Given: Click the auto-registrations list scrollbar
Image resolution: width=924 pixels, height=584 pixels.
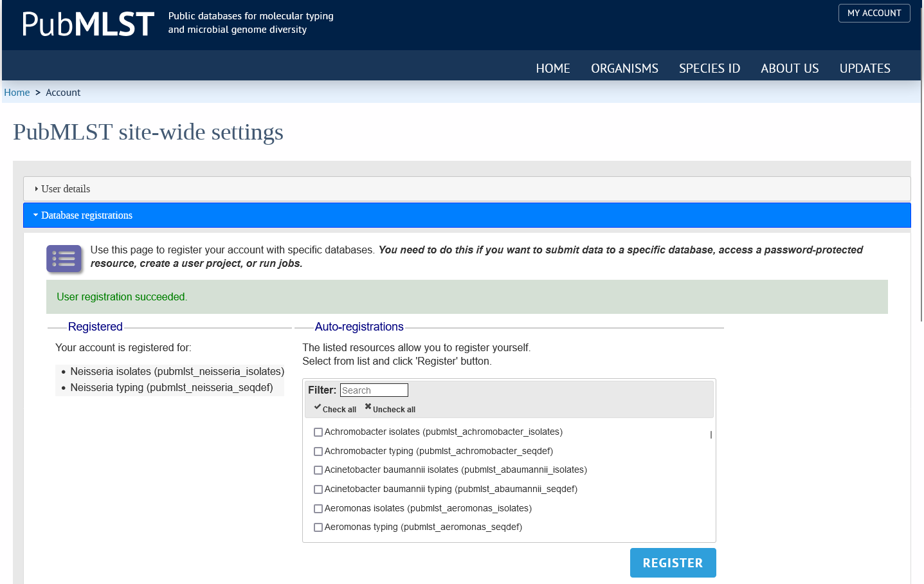Looking at the screenshot, I should (x=711, y=435).
